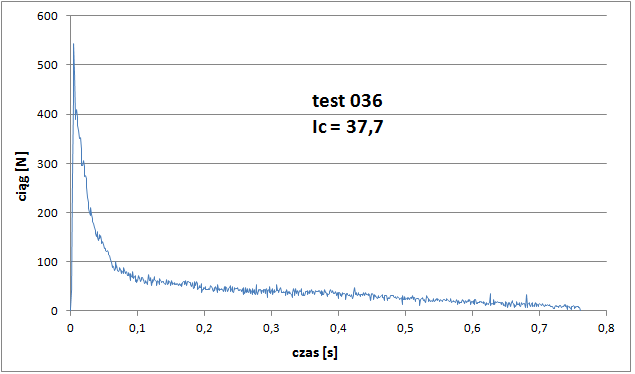Click x-axis label 0,5
635x374 pixels.
(405, 328)
